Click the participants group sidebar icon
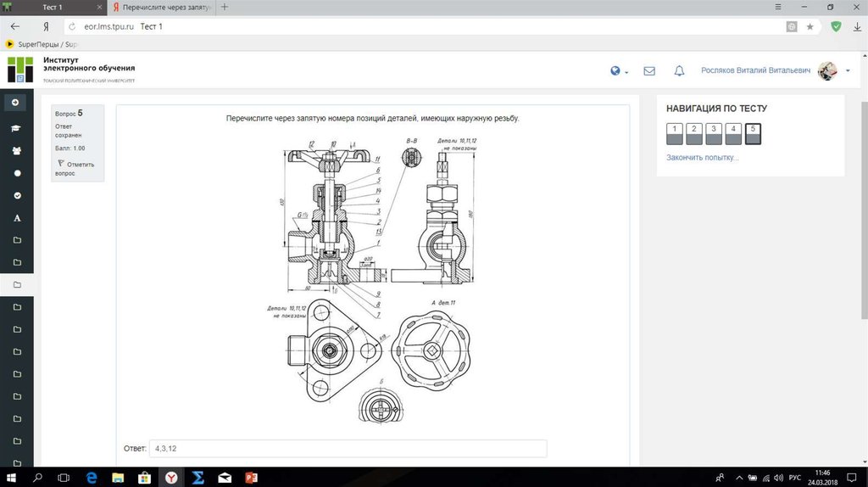Image resolution: width=868 pixels, height=487 pixels. tap(16, 150)
